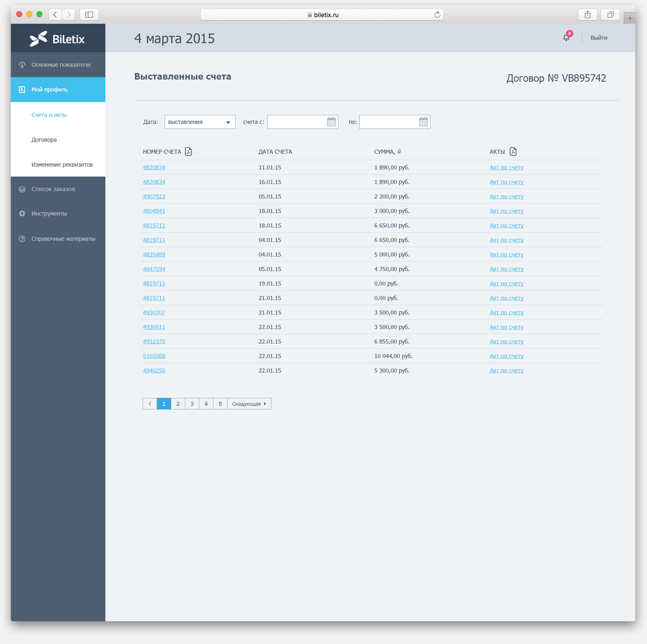
Task: Click contract label Договор № VB895742
Action: pos(556,78)
